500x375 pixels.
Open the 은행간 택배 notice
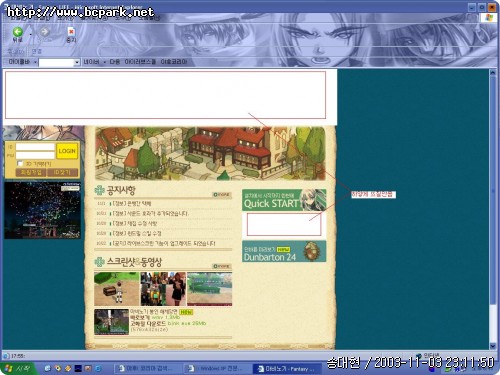[132, 203]
